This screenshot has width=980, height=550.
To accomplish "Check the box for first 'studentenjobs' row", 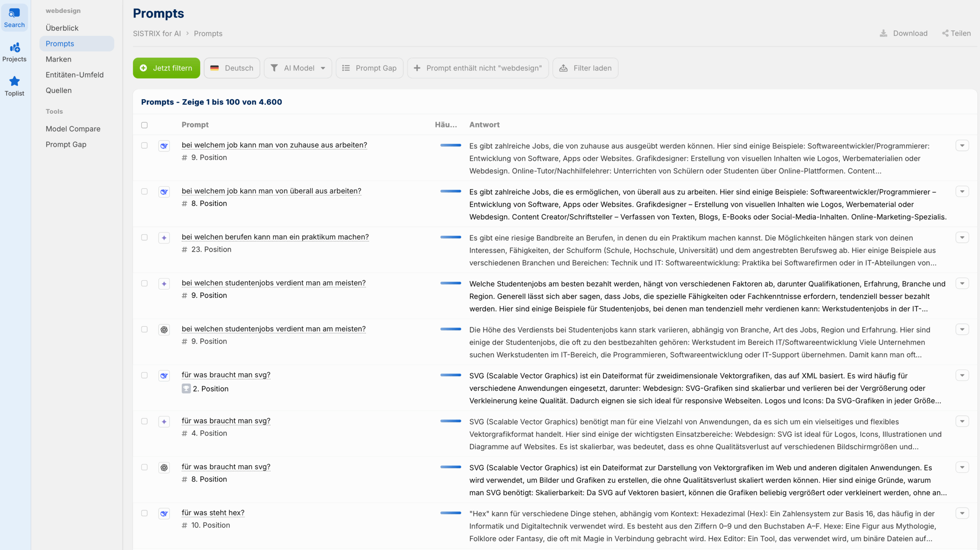I will (144, 283).
